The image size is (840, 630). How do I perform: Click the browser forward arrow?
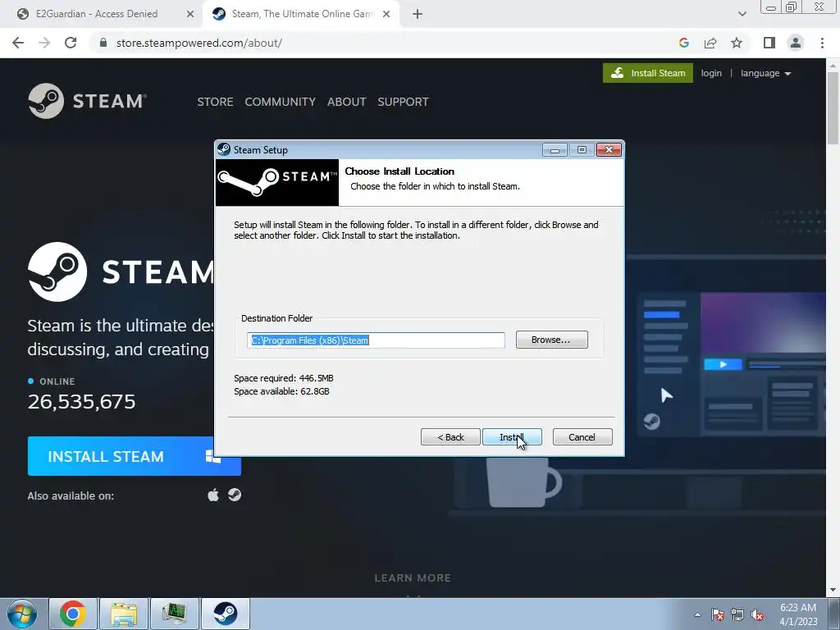(x=44, y=43)
